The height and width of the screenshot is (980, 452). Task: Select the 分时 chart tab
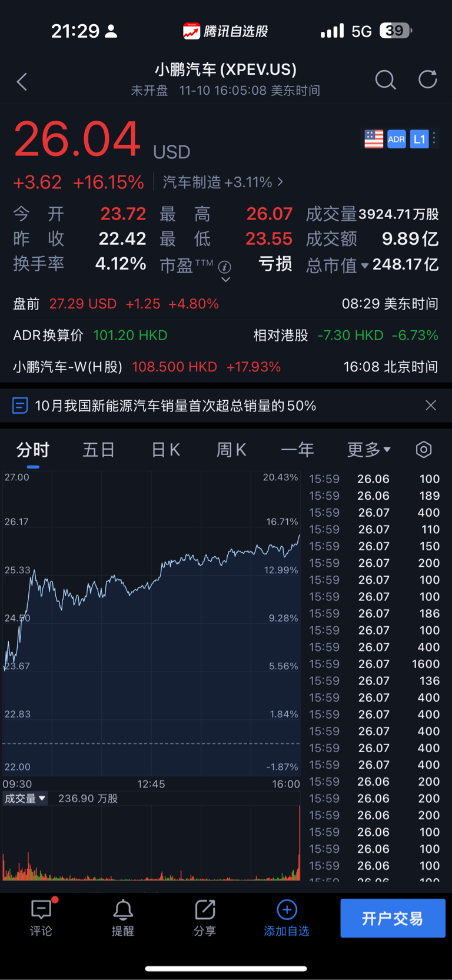coord(33,450)
